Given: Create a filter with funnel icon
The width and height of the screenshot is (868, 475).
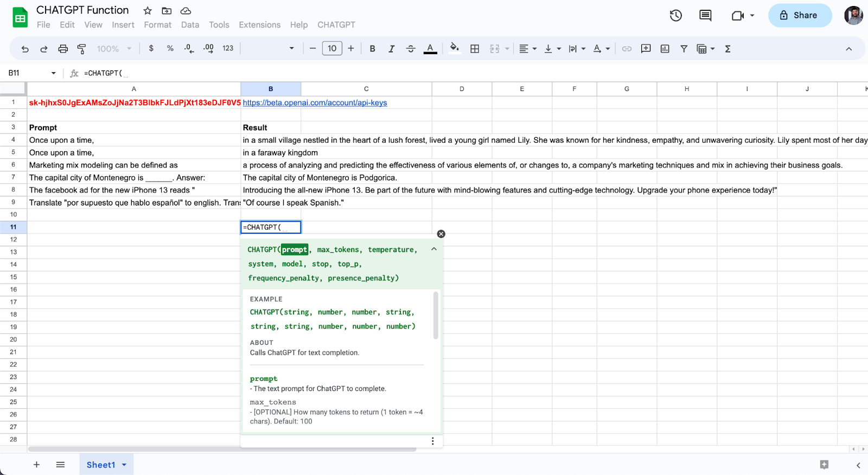Looking at the screenshot, I should [x=684, y=49].
